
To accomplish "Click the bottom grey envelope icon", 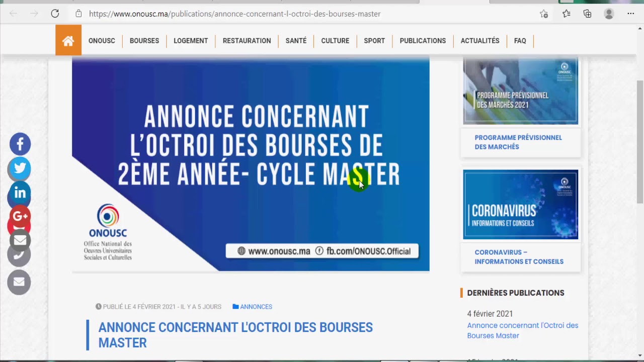I will (19, 282).
